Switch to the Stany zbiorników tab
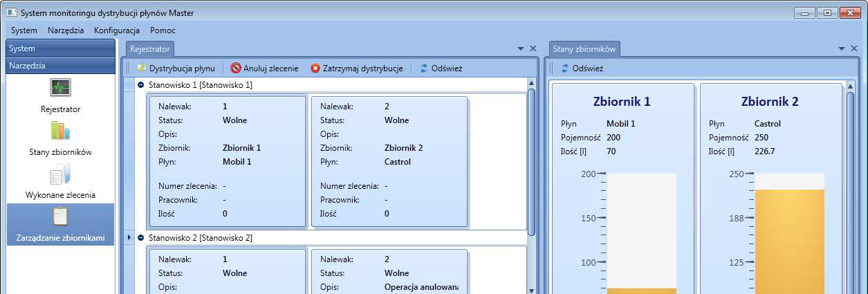This screenshot has height=294, width=868. point(584,48)
